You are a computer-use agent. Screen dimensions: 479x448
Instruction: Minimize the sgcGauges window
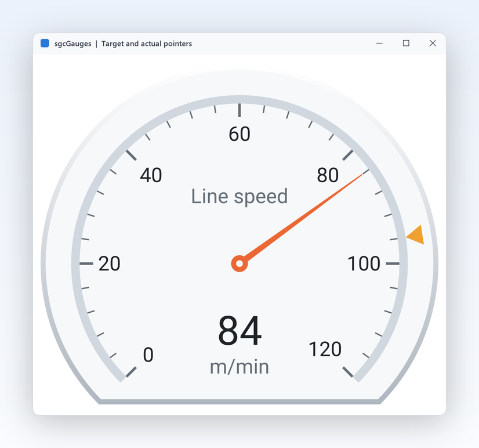[x=379, y=43]
